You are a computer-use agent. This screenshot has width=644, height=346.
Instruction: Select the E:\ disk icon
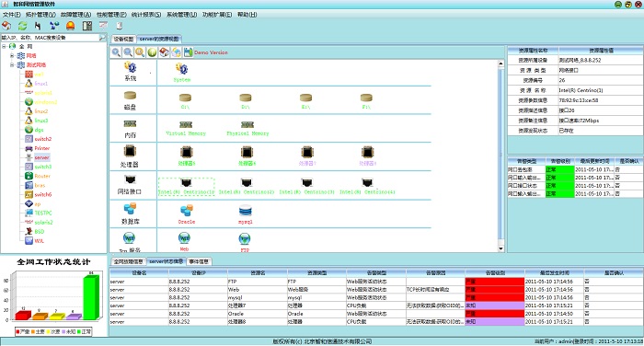[x=305, y=98]
